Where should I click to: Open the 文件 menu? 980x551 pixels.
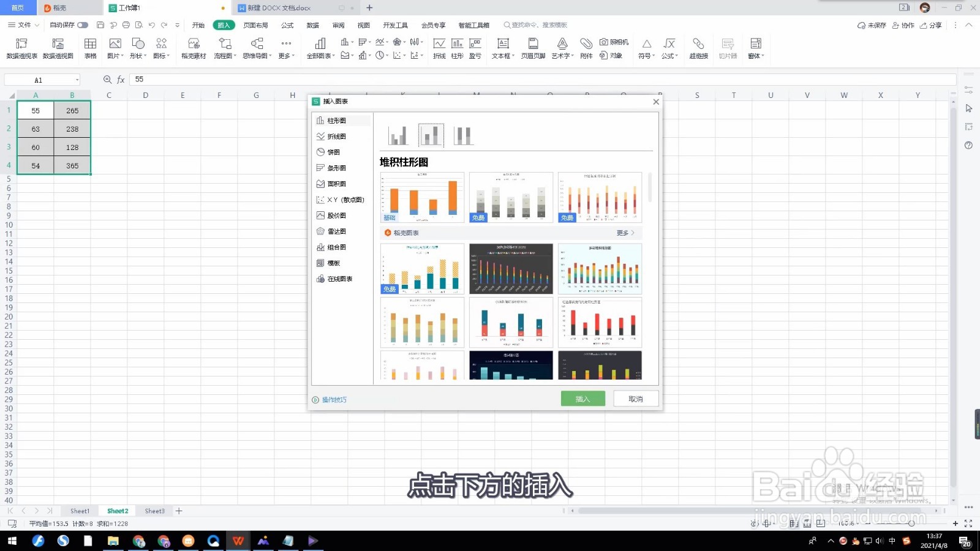click(24, 25)
